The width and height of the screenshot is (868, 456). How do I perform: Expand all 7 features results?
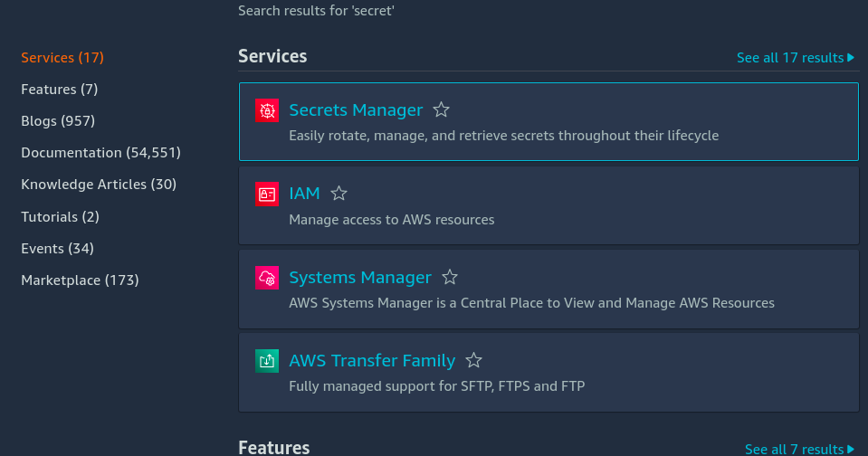pyautogui.click(x=798, y=450)
